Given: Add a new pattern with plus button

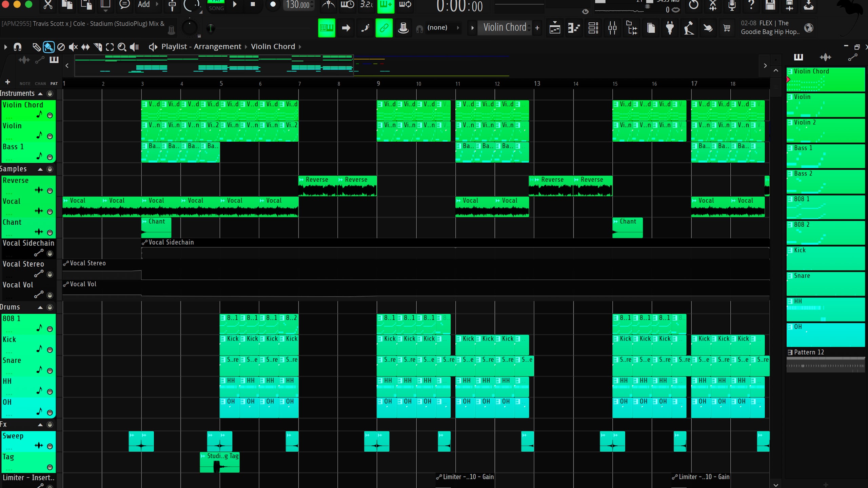Looking at the screenshot, I should click(x=537, y=28).
